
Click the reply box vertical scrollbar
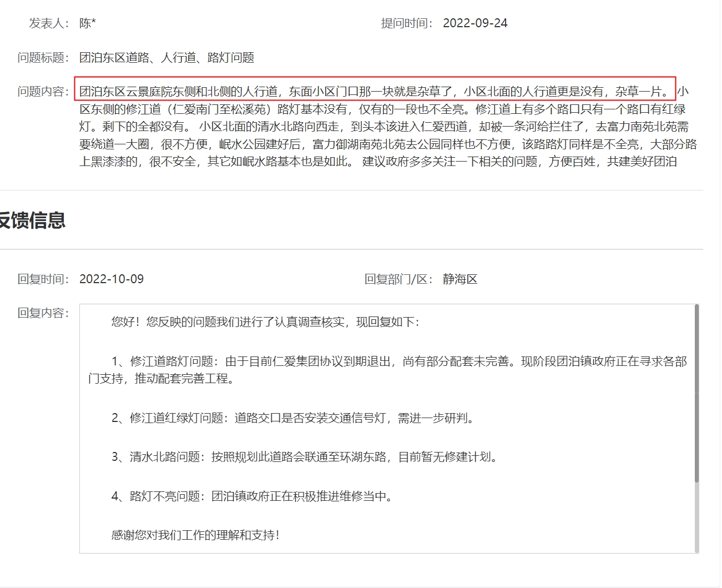[x=696, y=394]
